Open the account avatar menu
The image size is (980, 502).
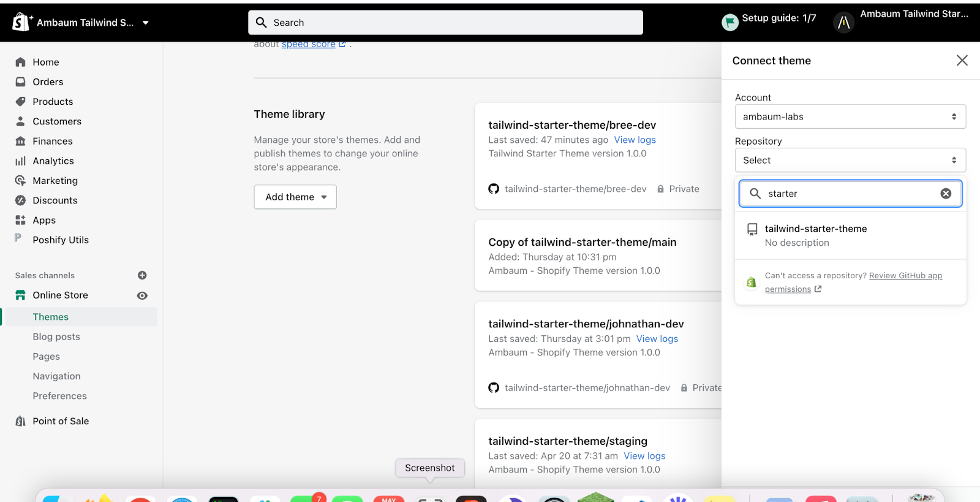[x=843, y=23]
